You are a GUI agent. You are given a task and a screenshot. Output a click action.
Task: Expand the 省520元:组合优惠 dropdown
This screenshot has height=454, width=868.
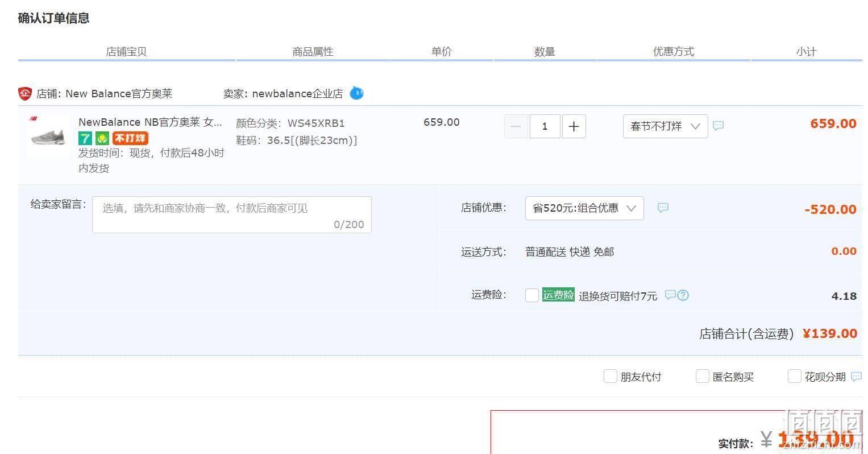pos(584,208)
